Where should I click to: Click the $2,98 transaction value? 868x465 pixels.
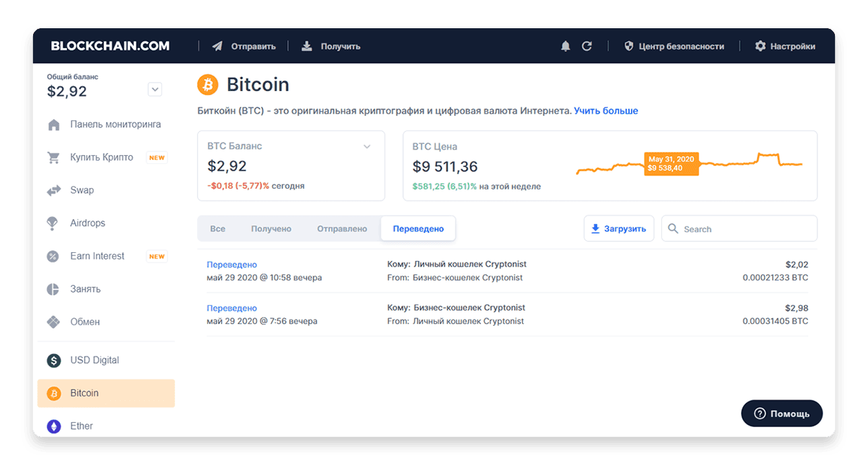point(797,308)
